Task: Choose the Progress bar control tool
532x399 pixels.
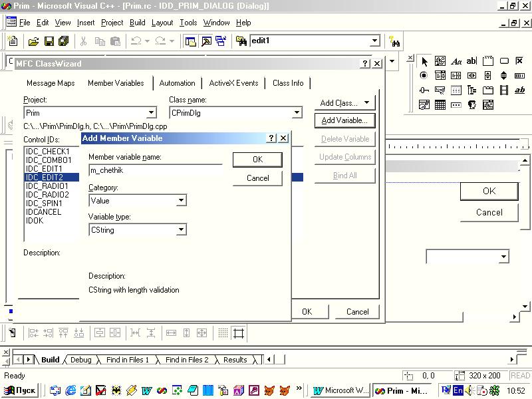Action: 519,76
